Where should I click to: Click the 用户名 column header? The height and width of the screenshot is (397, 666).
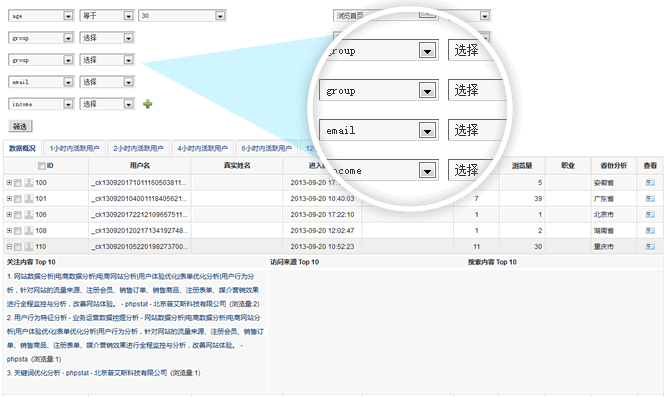pos(140,166)
